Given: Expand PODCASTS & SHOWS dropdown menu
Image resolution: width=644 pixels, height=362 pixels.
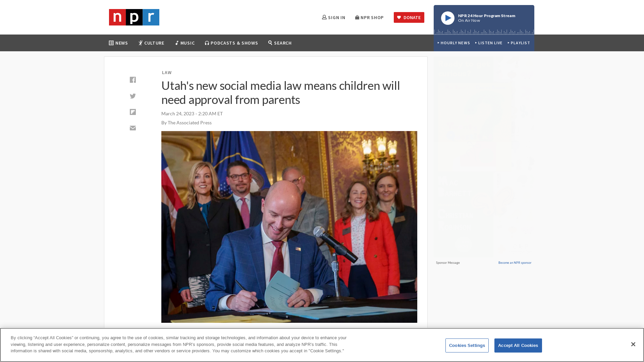Looking at the screenshot, I should [x=231, y=43].
